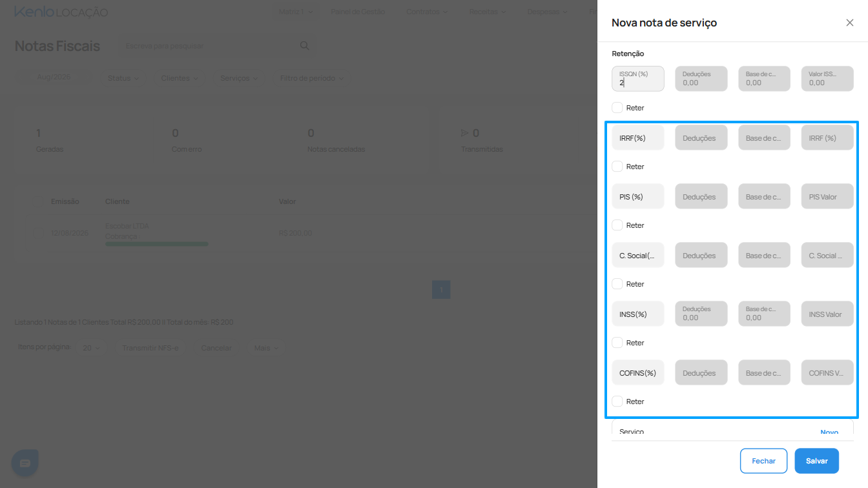Click the Kenlo Locação logo

61,12
